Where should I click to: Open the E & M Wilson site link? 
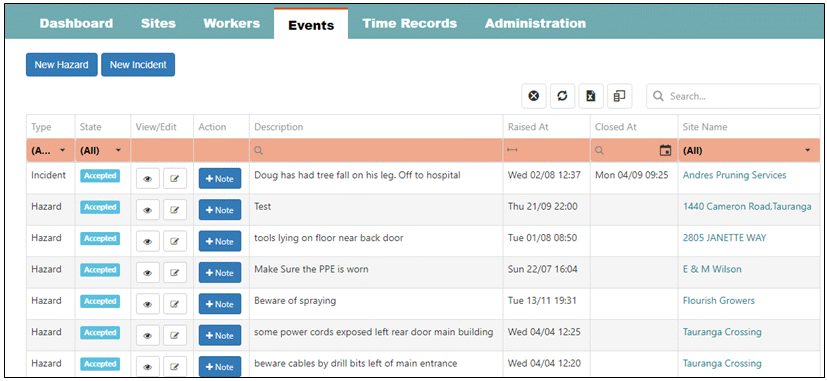pyautogui.click(x=712, y=269)
